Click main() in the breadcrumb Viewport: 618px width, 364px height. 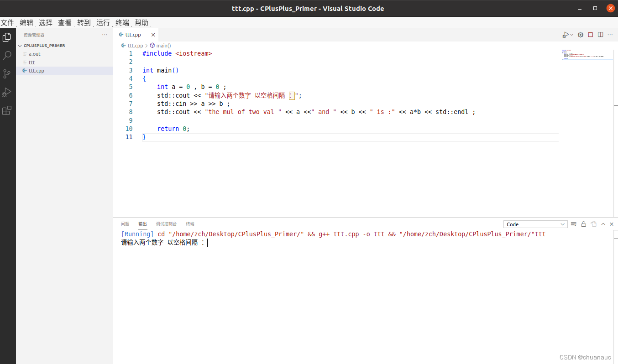point(163,46)
